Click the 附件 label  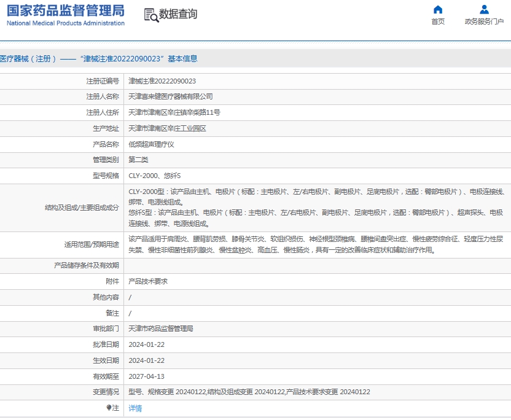(112, 281)
